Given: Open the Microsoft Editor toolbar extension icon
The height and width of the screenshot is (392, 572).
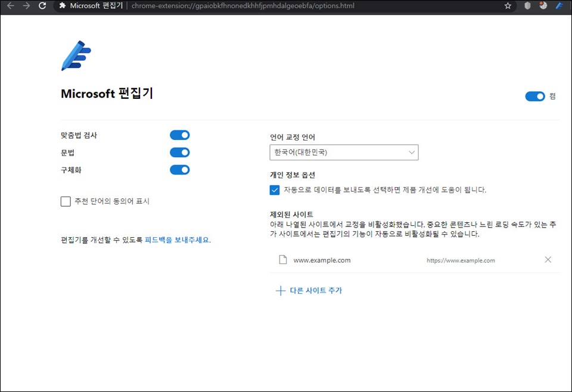Looking at the screenshot, I should click(559, 5).
